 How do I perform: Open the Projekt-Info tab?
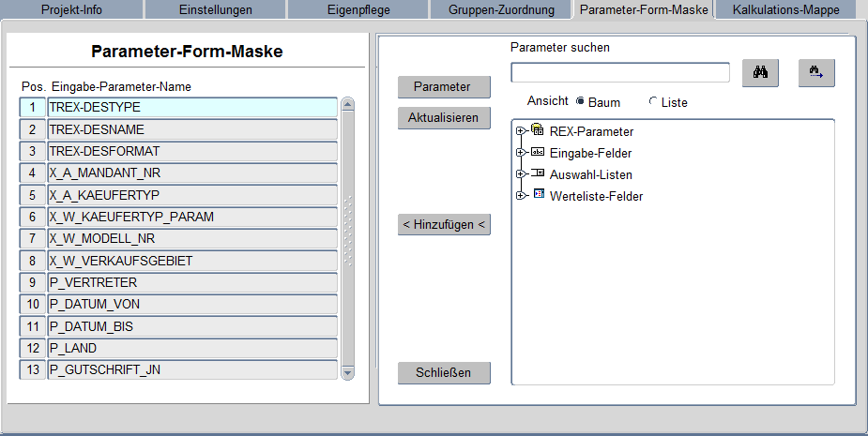click(x=71, y=9)
